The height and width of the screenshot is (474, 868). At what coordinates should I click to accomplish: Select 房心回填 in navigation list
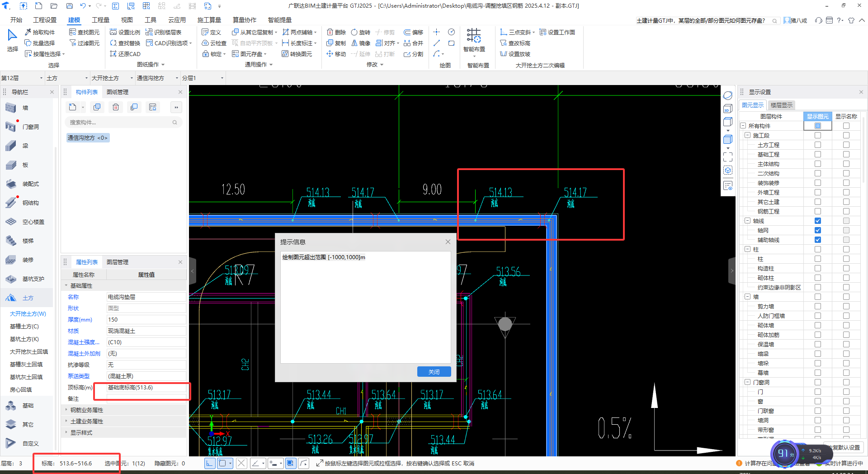point(21,389)
